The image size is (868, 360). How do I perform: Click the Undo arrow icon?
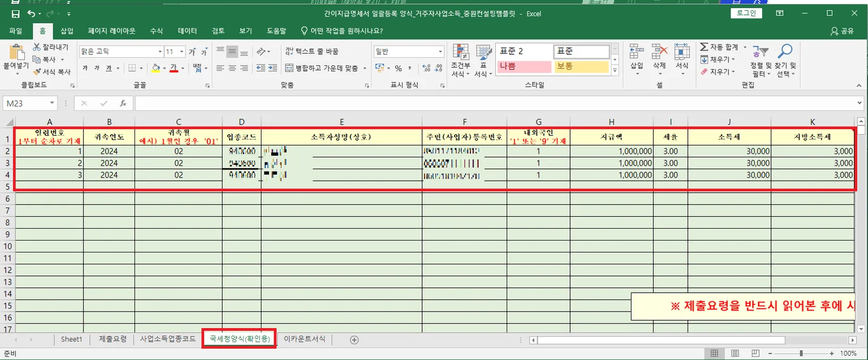tap(31, 14)
